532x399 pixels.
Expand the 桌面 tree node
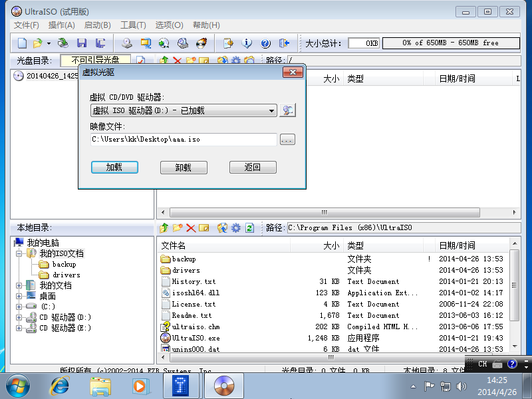(19, 296)
